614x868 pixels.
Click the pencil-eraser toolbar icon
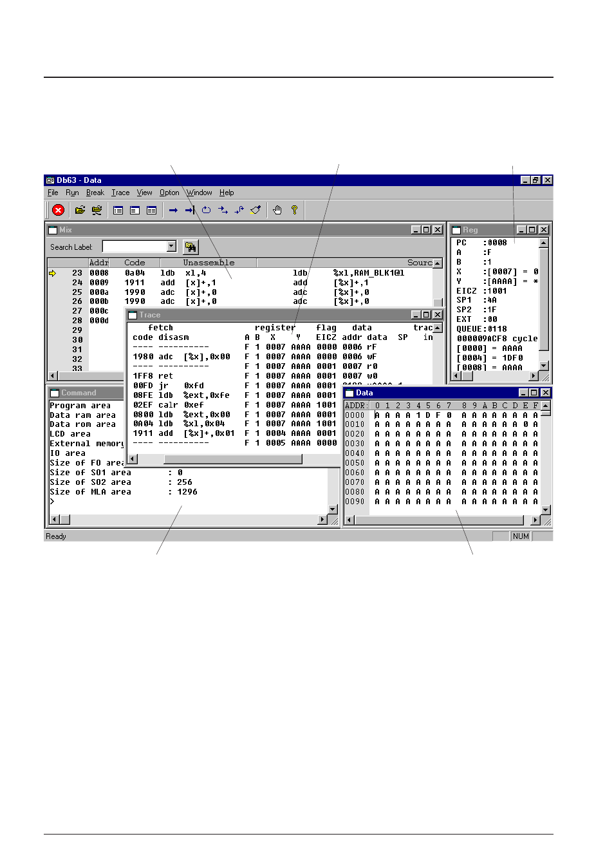256,210
